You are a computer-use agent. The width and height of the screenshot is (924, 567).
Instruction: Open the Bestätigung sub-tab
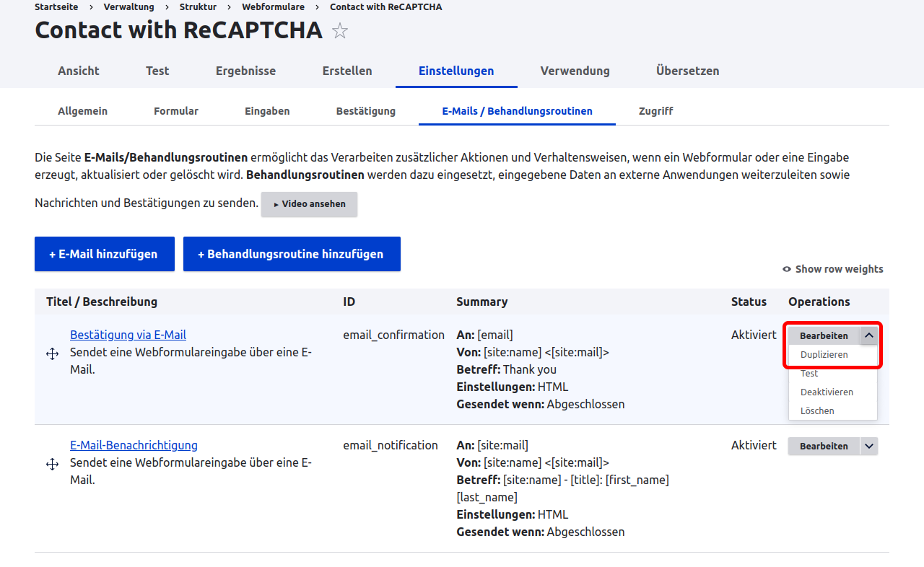(x=366, y=111)
